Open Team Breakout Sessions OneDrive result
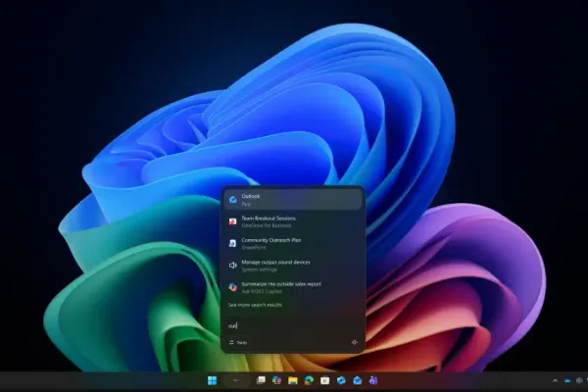The height and width of the screenshot is (392, 588). pos(293,221)
